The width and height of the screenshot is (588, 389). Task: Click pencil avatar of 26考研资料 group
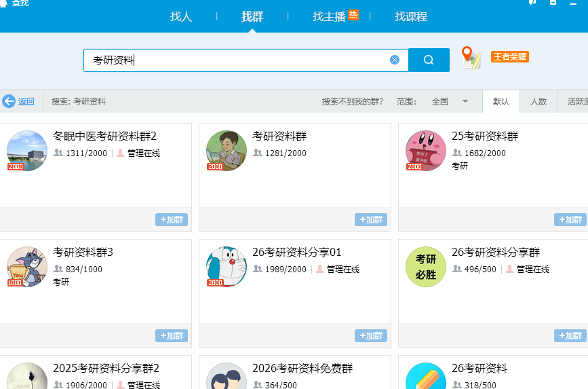coord(426,376)
